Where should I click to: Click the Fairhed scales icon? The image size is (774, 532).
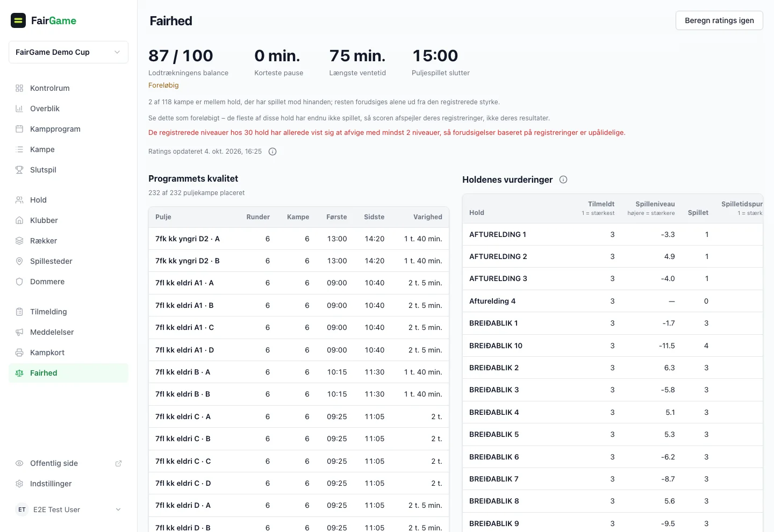click(x=19, y=373)
